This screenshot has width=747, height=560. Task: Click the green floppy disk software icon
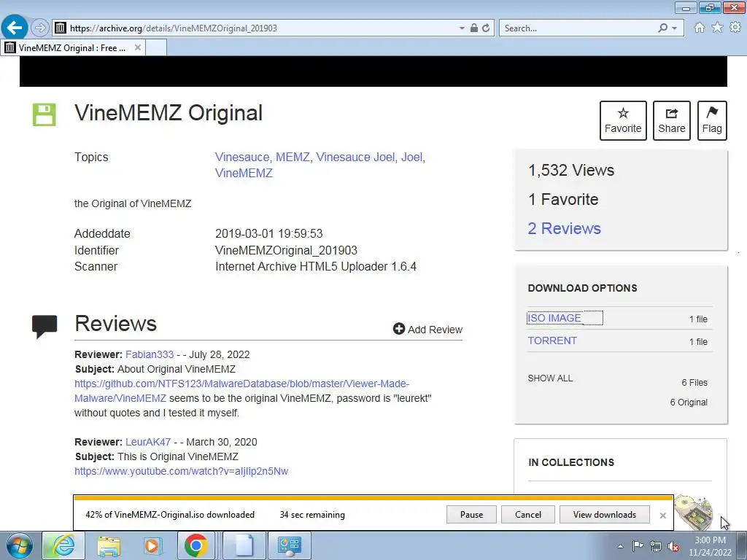(44, 114)
